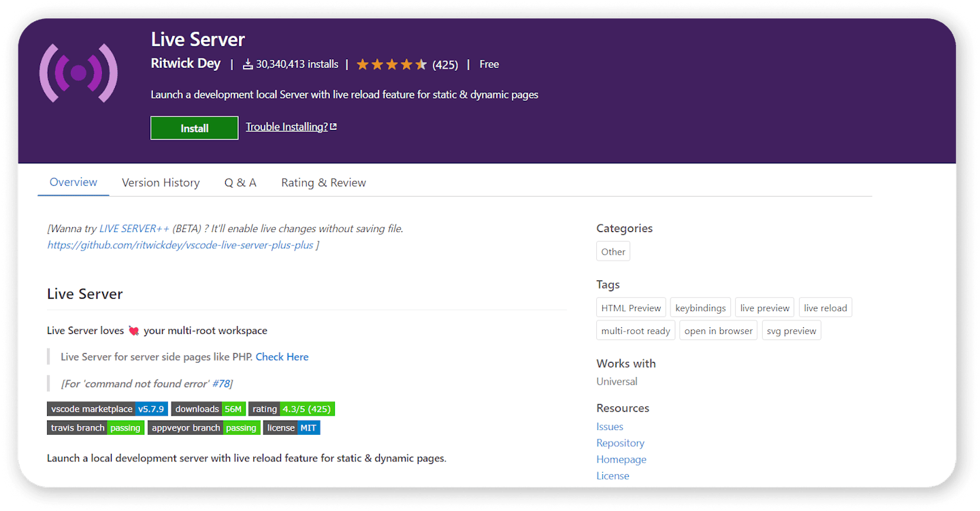This screenshot has height=511, width=980.
Task: Click the external link icon beside Trouble Installing
Action: click(333, 127)
